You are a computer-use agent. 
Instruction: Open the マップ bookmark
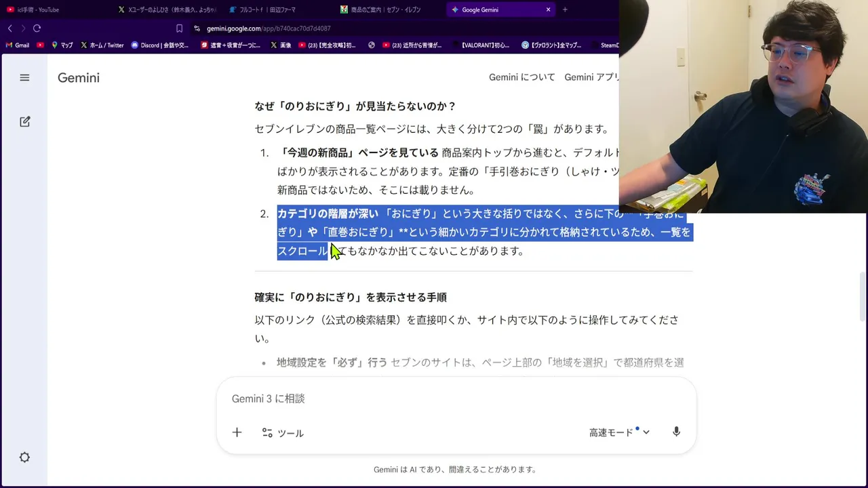(62, 45)
